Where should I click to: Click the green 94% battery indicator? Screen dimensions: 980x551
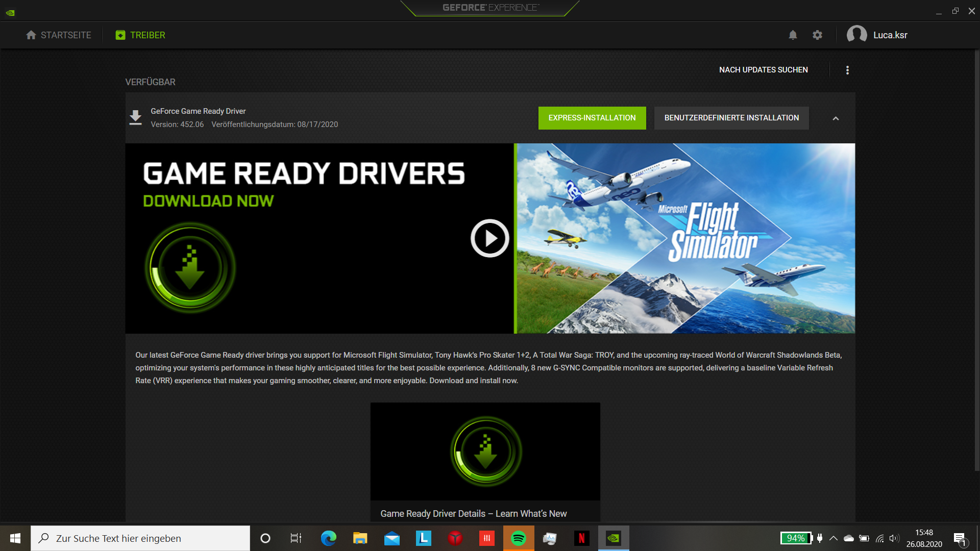click(796, 538)
